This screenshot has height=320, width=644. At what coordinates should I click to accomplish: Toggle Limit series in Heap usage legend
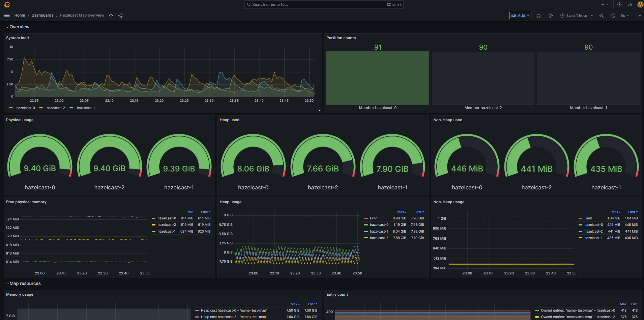374,218
